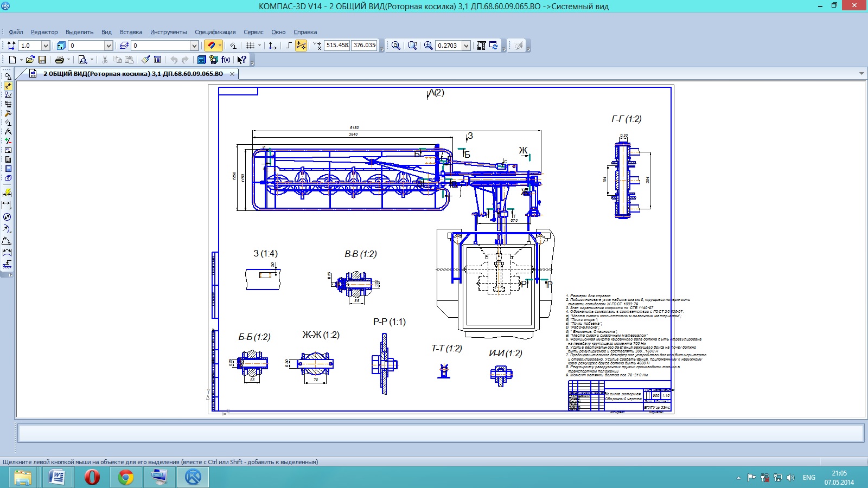The height and width of the screenshot is (488, 868).
Task: Select the Dimensions panel icon in sidebar
Action: 8,86
